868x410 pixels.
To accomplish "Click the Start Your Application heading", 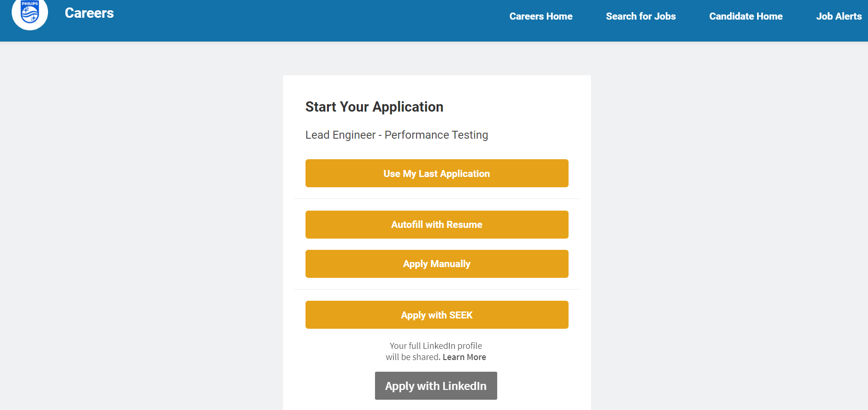I will pyautogui.click(x=374, y=107).
